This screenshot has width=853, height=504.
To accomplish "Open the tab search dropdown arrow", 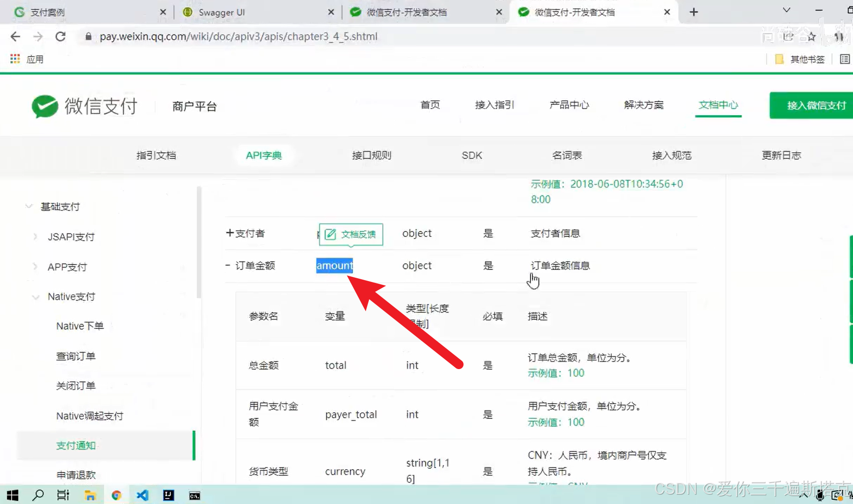I will [787, 10].
